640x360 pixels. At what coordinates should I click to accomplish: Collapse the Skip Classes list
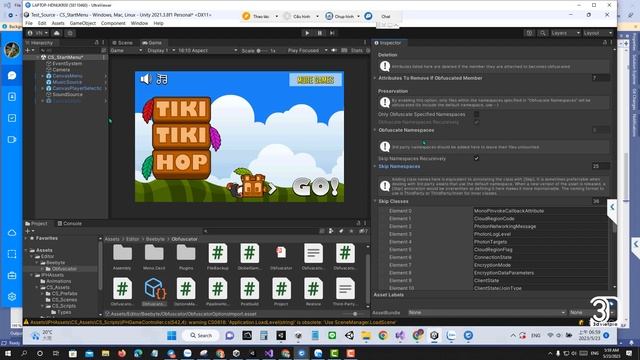click(x=375, y=201)
